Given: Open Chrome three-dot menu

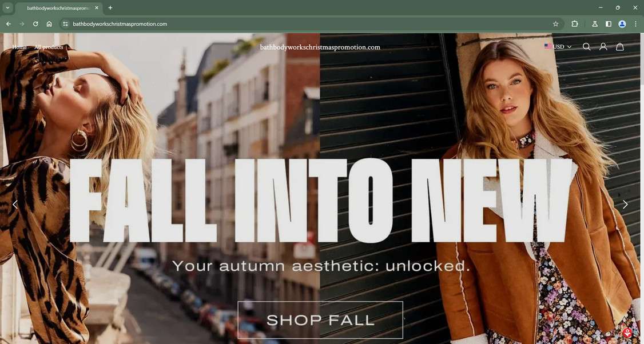Looking at the screenshot, I should tap(635, 24).
